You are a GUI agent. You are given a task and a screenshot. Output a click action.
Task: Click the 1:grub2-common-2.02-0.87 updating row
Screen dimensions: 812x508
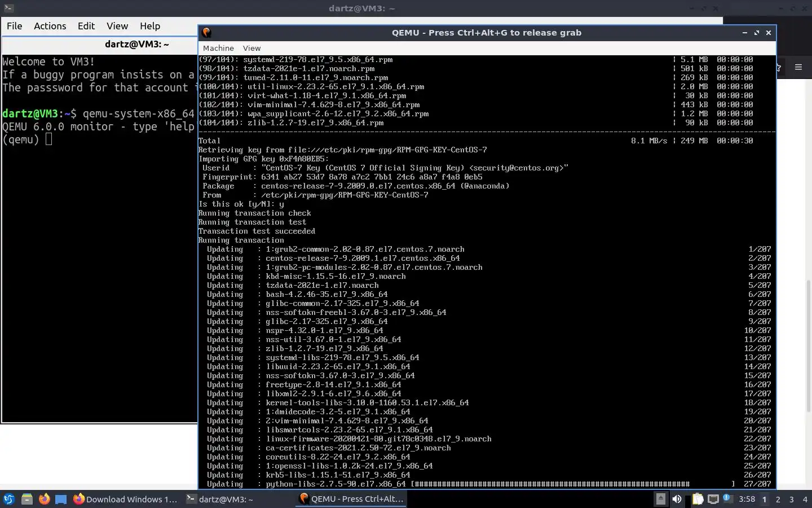[x=484, y=249]
